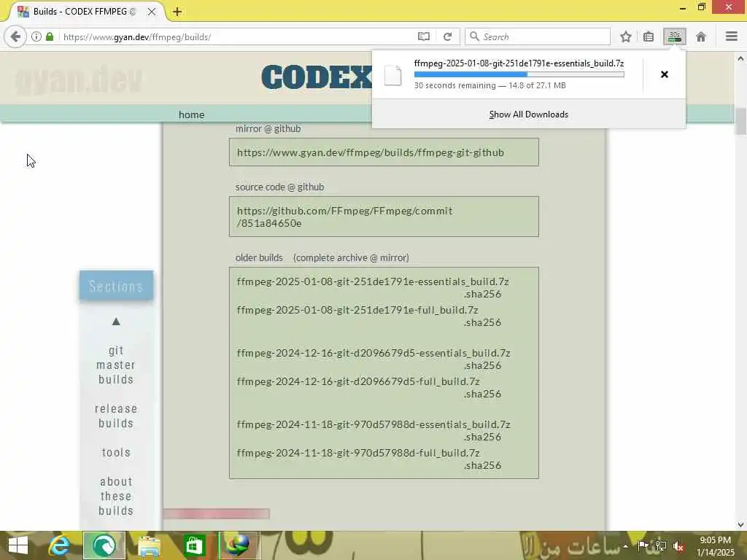
Task: Download ffmpeg-2024-11-18 essentials_build.7z
Action: pos(373,424)
